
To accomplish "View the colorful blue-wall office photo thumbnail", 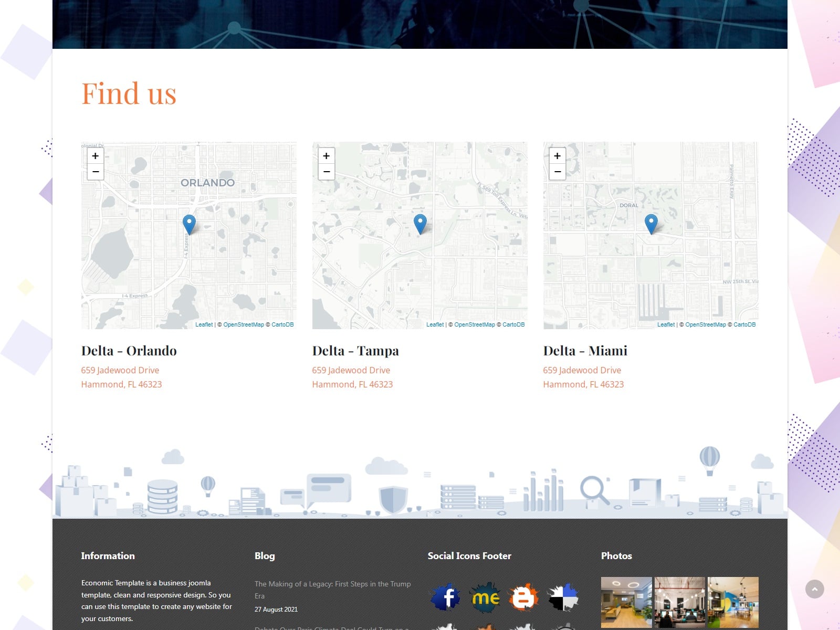I will [x=733, y=602].
